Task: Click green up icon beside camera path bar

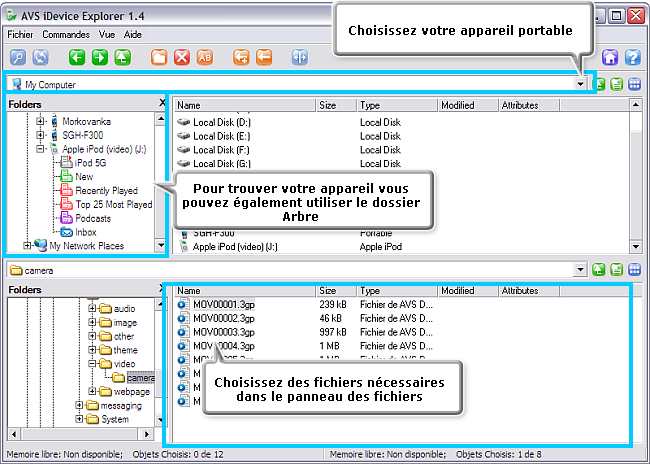Action: [x=599, y=270]
